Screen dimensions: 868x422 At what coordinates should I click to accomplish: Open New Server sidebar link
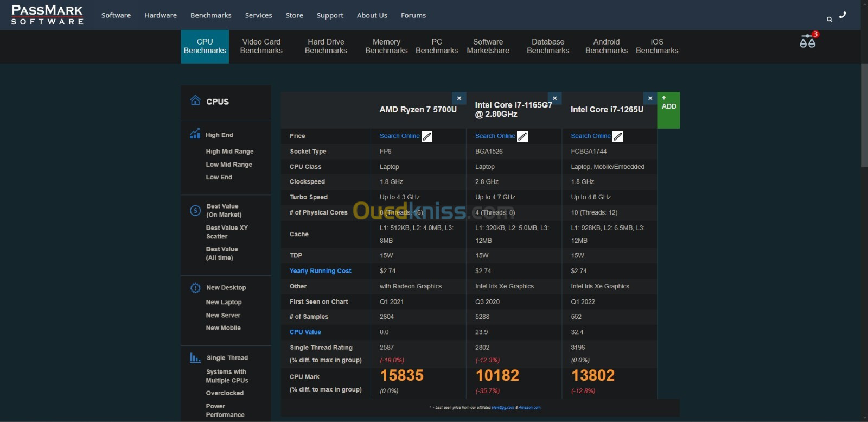click(223, 315)
